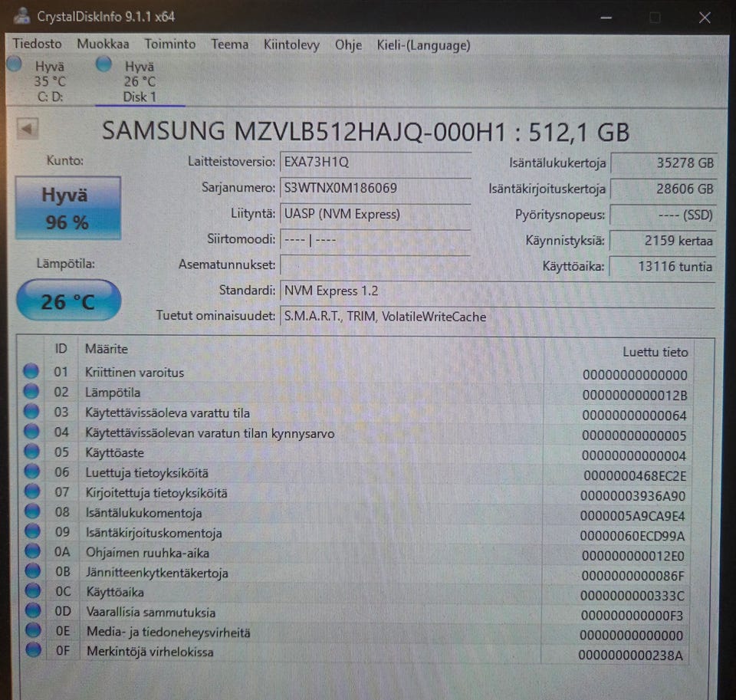Screen dimensions: 736x700
Task: Click the previous disk arrow button
Action: click(28, 129)
